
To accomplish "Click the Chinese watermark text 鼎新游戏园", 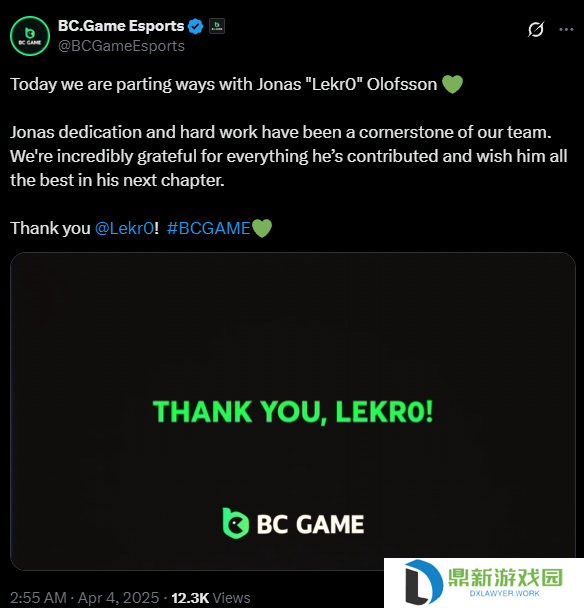I will pyautogui.click(x=506, y=577).
